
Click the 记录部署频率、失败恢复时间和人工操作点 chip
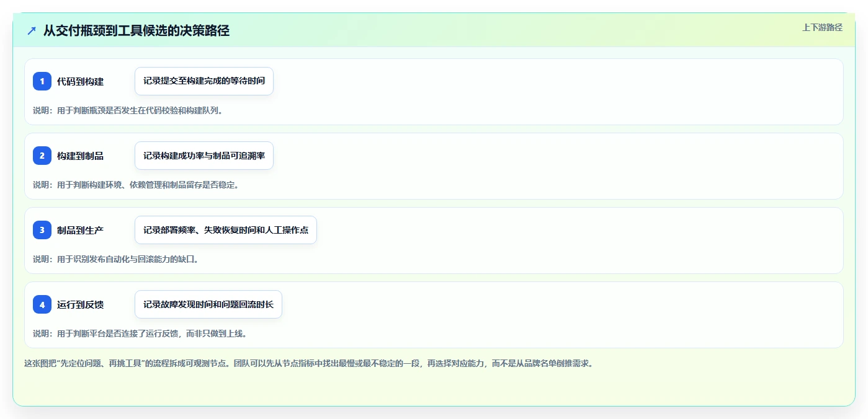tap(226, 230)
